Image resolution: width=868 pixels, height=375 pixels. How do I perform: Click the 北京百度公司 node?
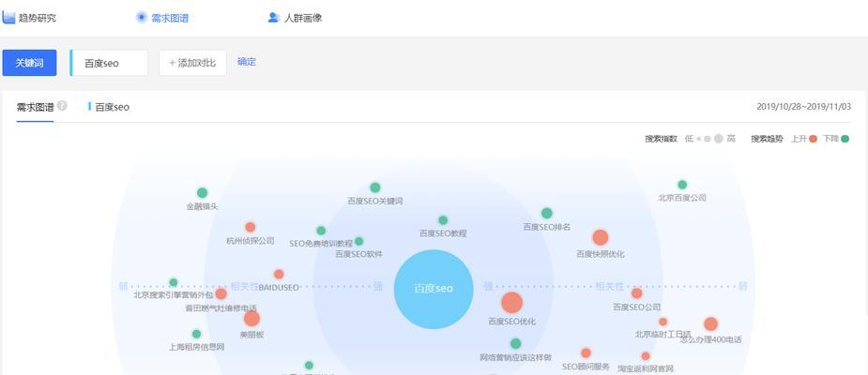[682, 185]
